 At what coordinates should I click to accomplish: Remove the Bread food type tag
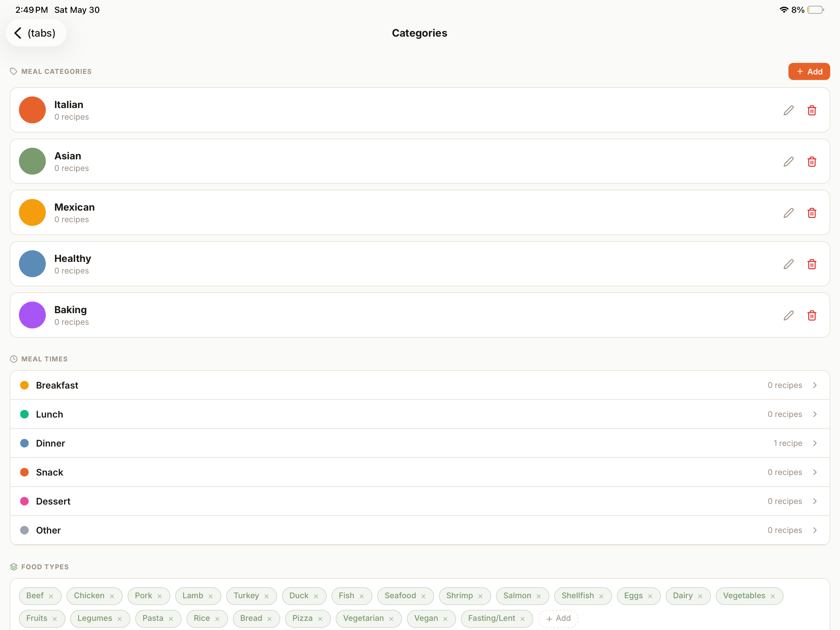click(270, 619)
